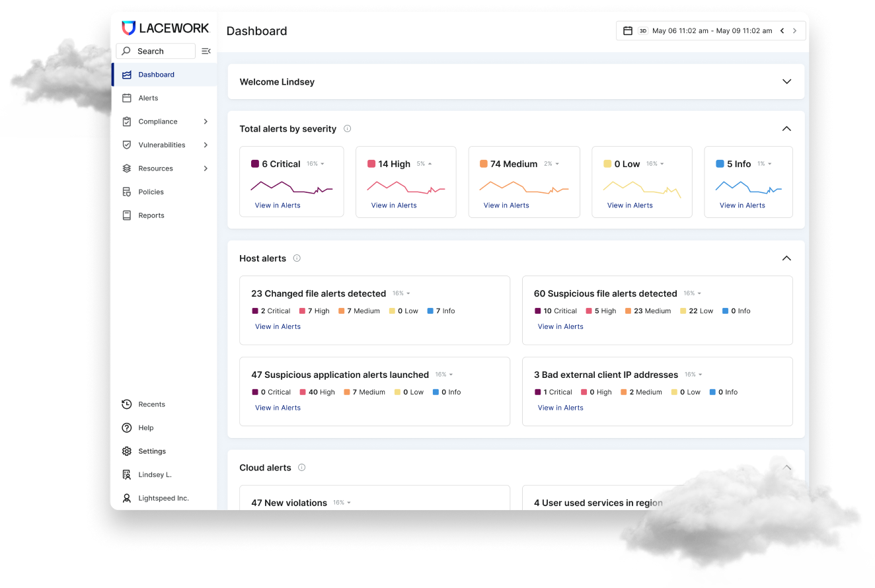Open View in Alerts under Suspicious application alerts

click(x=278, y=408)
